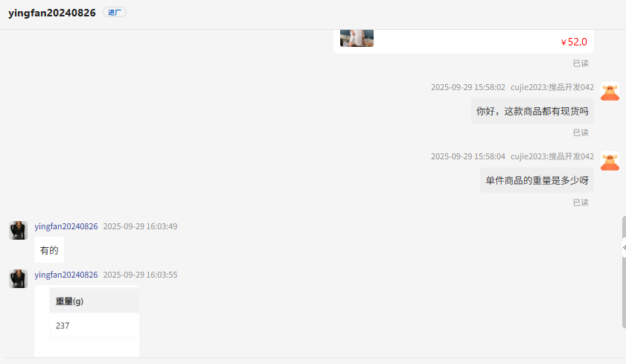The width and height of the screenshot is (626, 364).
Task: Click the 有的 reply bubble
Action: pyautogui.click(x=49, y=250)
